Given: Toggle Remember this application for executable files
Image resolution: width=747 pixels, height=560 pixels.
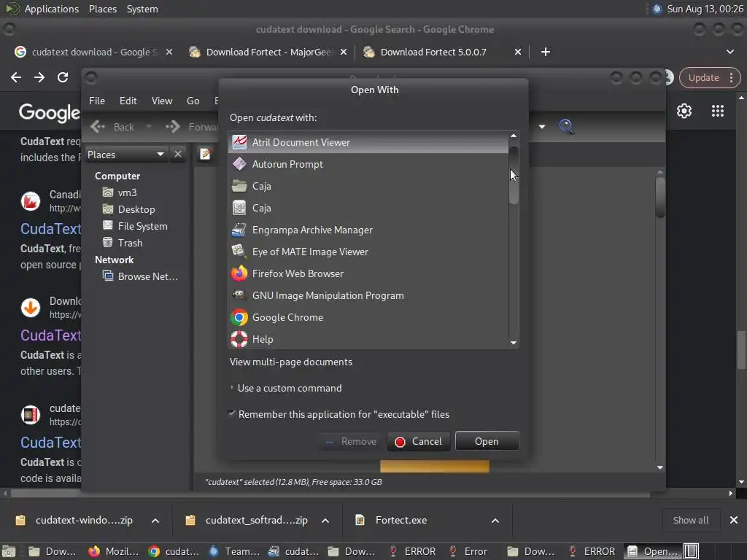Looking at the screenshot, I should point(232,414).
